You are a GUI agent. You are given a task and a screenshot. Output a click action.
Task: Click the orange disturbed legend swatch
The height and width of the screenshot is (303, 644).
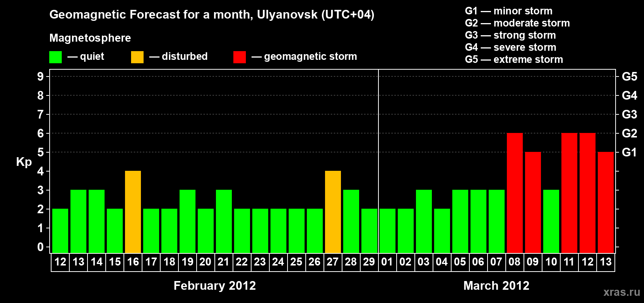coord(137,57)
